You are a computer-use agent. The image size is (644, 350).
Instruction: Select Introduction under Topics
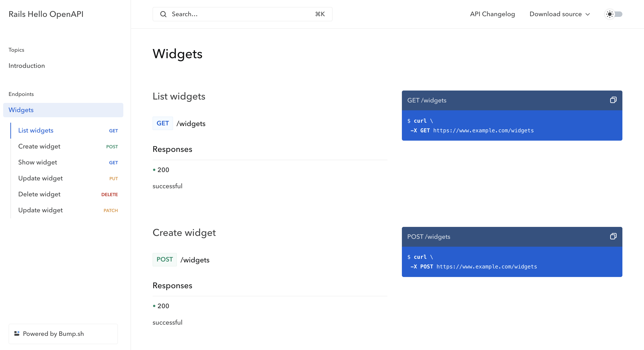(x=27, y=66)
